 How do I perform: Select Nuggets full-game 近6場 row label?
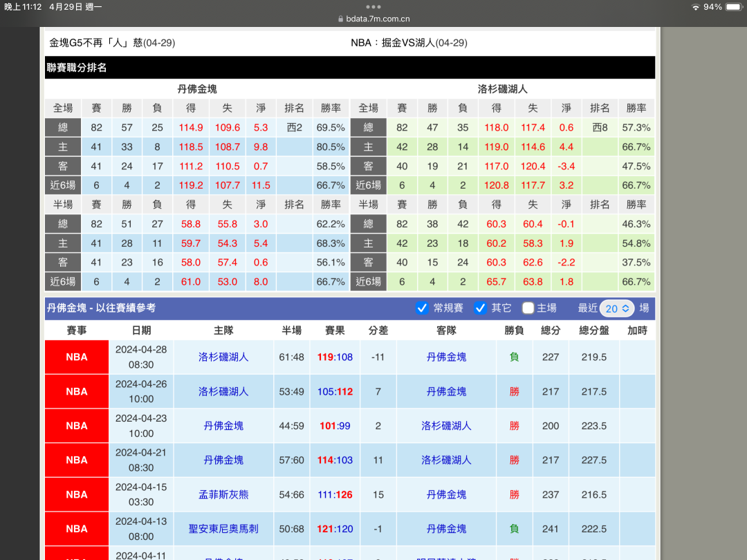(63, 185)
